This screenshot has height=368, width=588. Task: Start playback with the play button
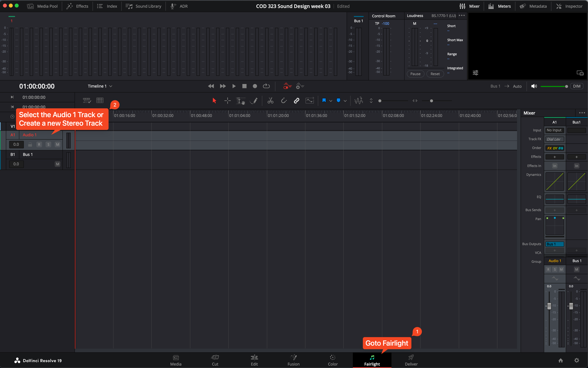click(234, 86)
